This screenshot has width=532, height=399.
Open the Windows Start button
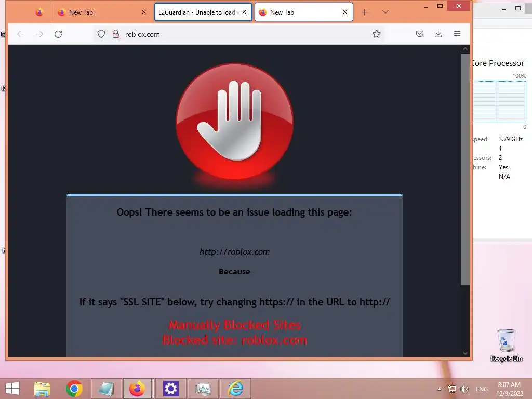pos(12,389)
